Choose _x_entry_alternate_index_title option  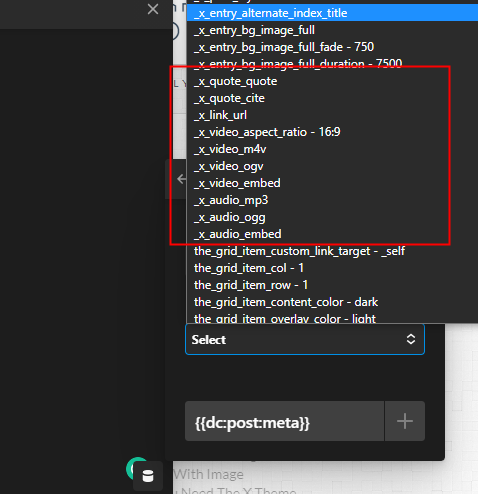point(332,13)
